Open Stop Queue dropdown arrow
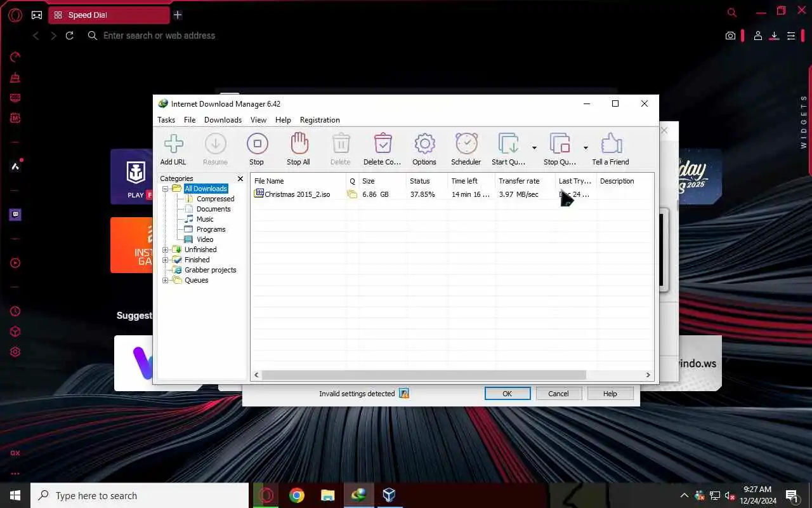This screenshot has width=812, height=508. tap(586, 148)
